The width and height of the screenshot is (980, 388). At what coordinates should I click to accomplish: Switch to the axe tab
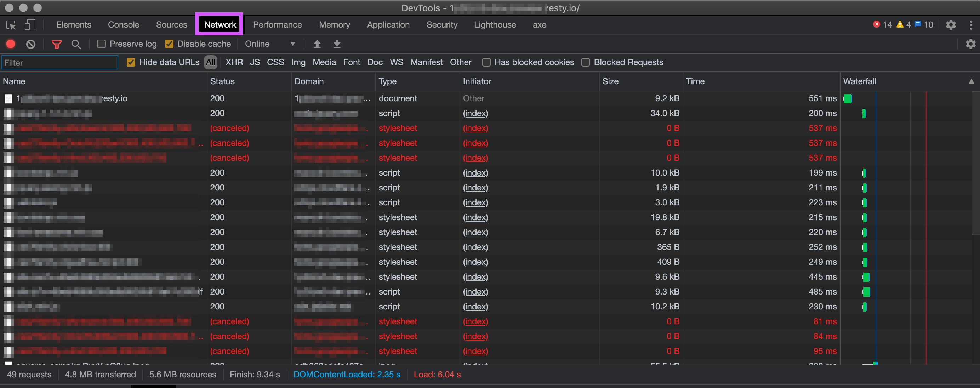[x=539, y=25]
